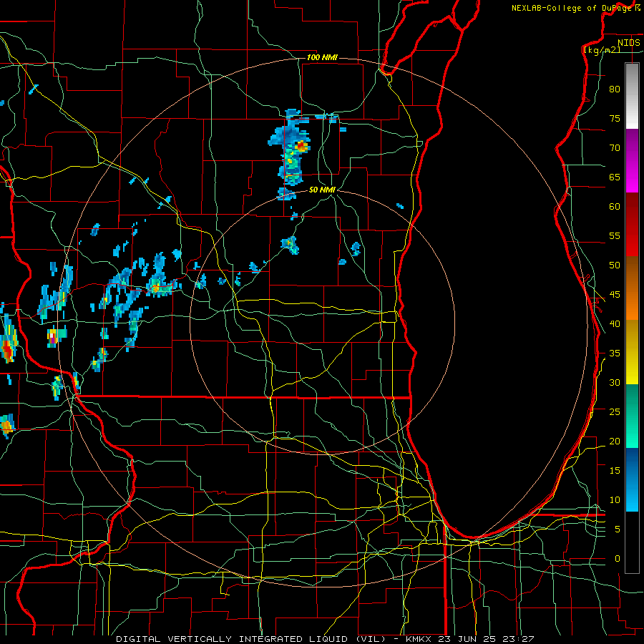Pick the magenta-purple segment of the color bar
Screen dimensions: 644x644
pyautogui.click(x=632, y=161)
